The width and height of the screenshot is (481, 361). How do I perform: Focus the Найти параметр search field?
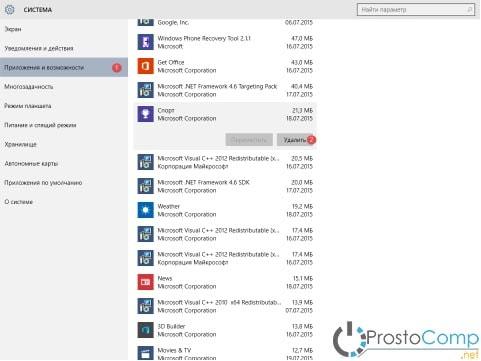416,10
